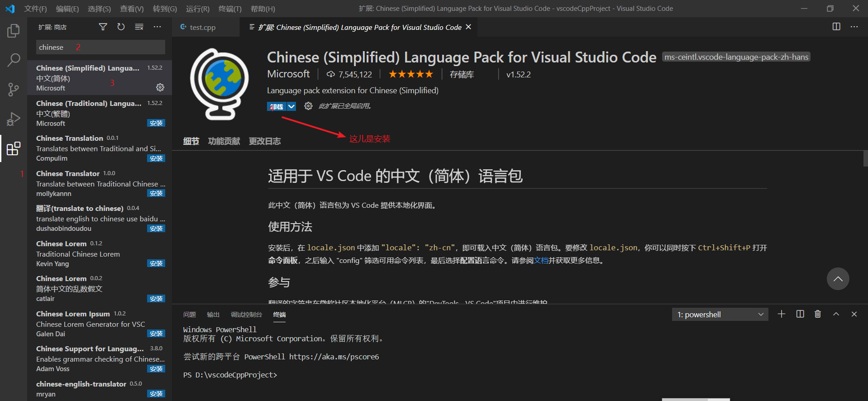The height and width of the screenshot is (401, 868).
Task: Click the extension globe logo image
Action: point(219,84)
